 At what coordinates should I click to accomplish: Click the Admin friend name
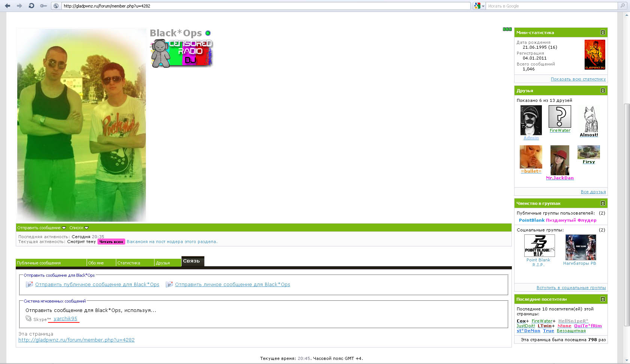(x=531, y=138)
